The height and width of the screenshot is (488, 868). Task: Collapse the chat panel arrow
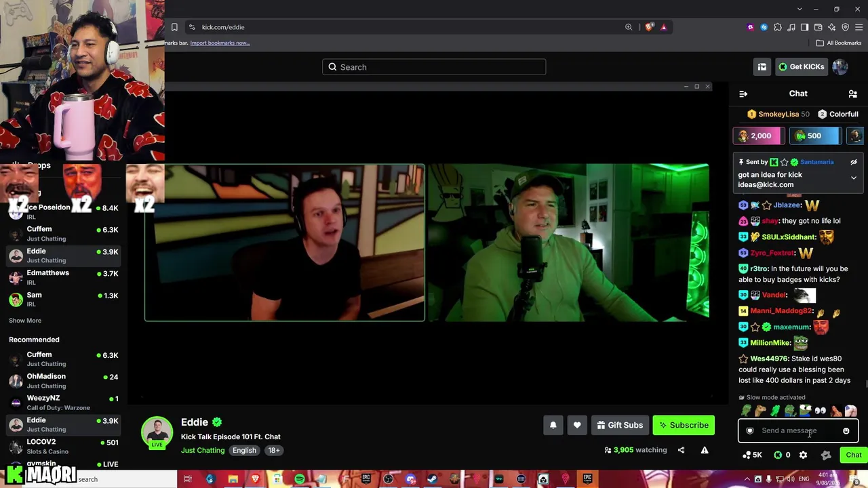743,94
